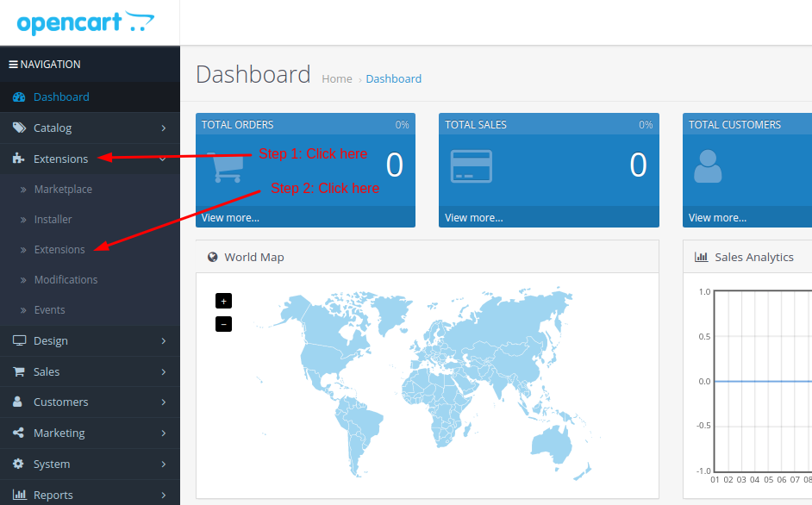Image resolution: width=812 pixels, height=505 pixels.
Task: Click View more in Total Sales tile
Action: [474, 217]
